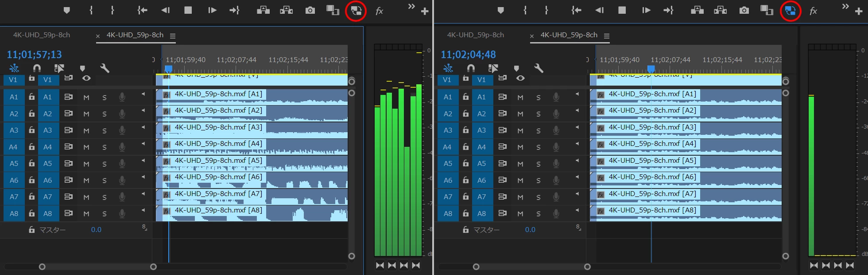This screenshot has width=868, height=275.
Task: Open Button Editor plus icon, left panel
Action: 425,12
